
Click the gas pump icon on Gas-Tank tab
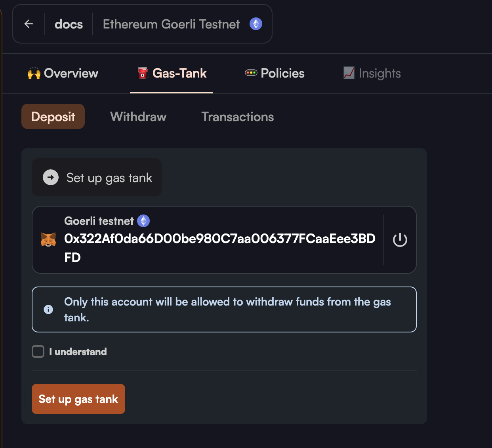143,73
